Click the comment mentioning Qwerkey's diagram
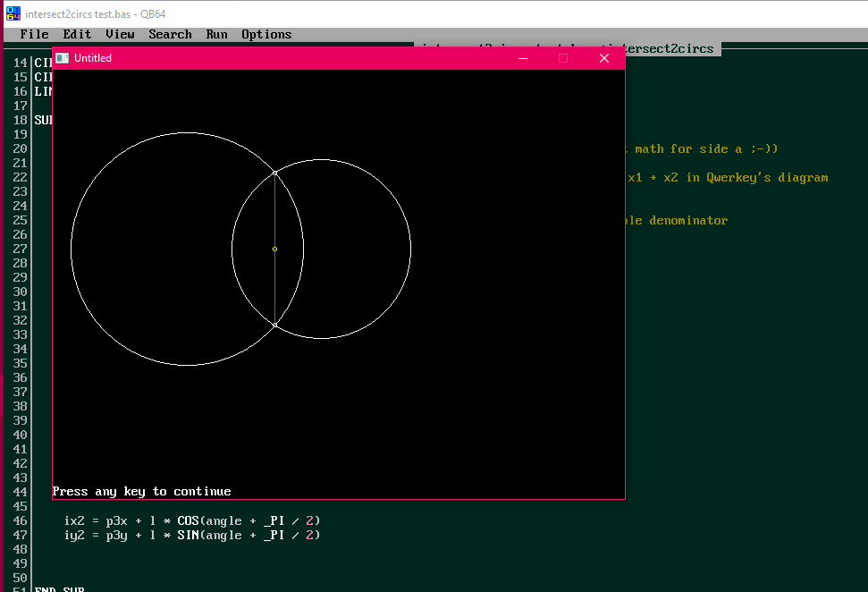This screenshot has height=592, width=868. 727,177
